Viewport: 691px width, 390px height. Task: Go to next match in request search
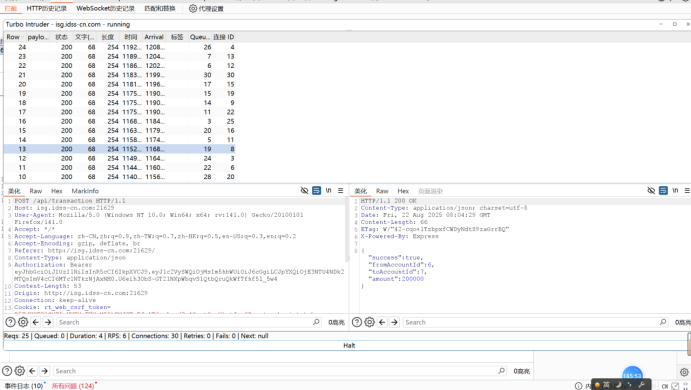coord(48,322)
